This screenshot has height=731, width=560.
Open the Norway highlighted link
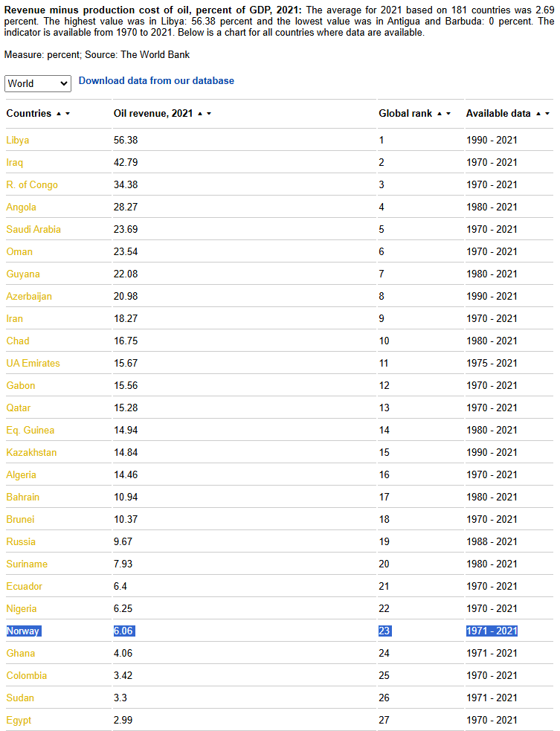click(23, 631)
